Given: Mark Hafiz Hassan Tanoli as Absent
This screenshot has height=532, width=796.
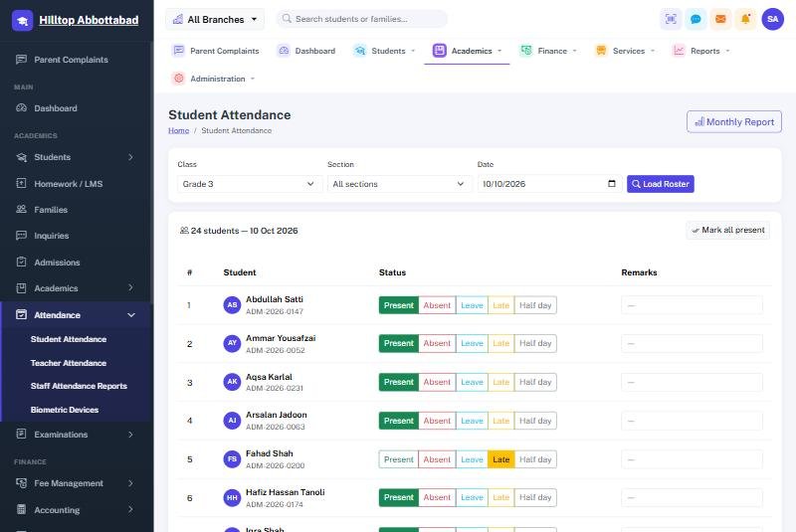Looking at the screenshot, I should tap(437, 497).
